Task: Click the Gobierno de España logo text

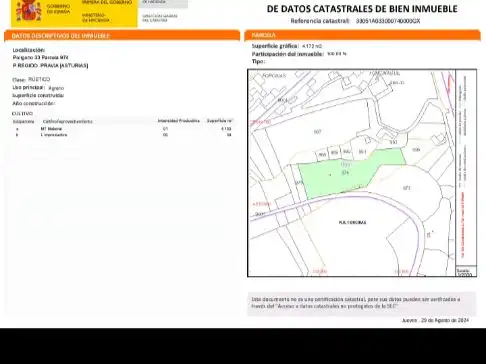Action: tap(58, 9)
